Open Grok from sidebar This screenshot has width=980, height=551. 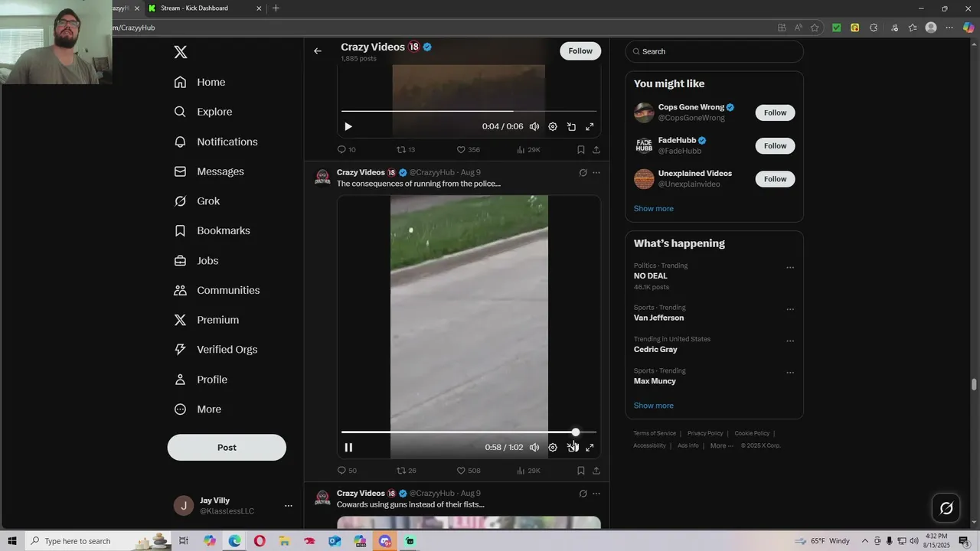coord(197,201)
